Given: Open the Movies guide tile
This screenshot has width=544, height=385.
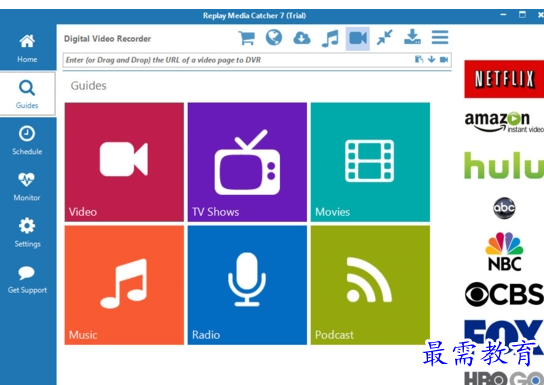Looking at the screenshot, I should click(370, 162).
